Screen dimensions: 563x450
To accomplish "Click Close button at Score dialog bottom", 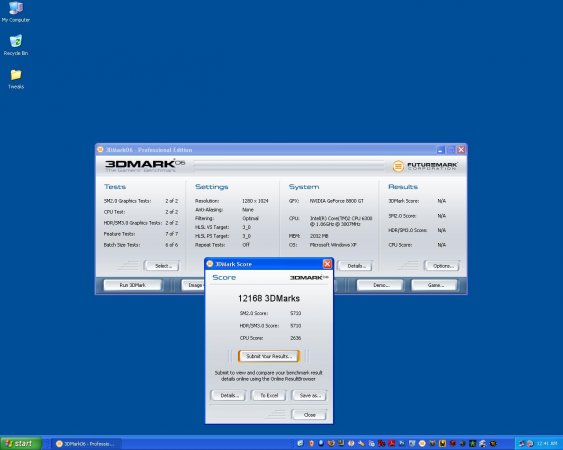I will point(309,415).
